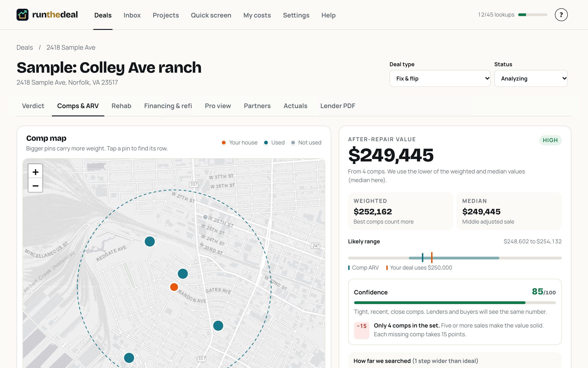Screen dimensions: 588x368
Task: Switch to the Pro view tab
Action: tap(218, 106)
